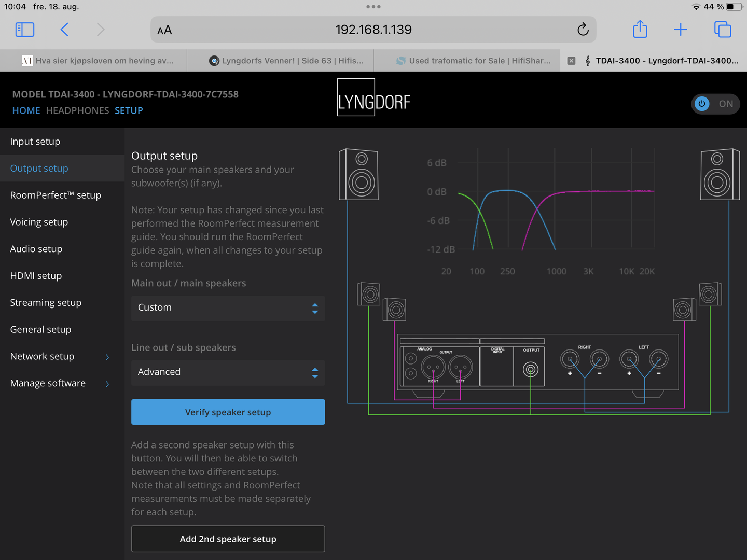
Task: Click the outer right subwoofer icon
Action: coord(710,294)
